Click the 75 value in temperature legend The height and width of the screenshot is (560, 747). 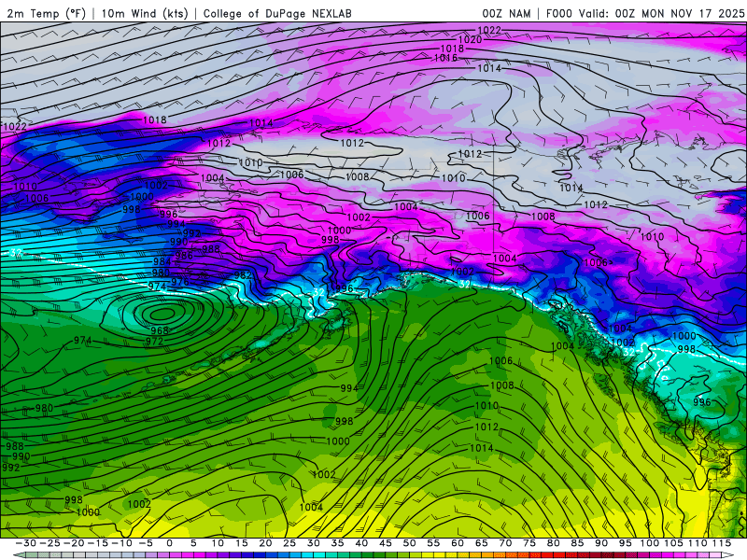click(x=529, y=543)
